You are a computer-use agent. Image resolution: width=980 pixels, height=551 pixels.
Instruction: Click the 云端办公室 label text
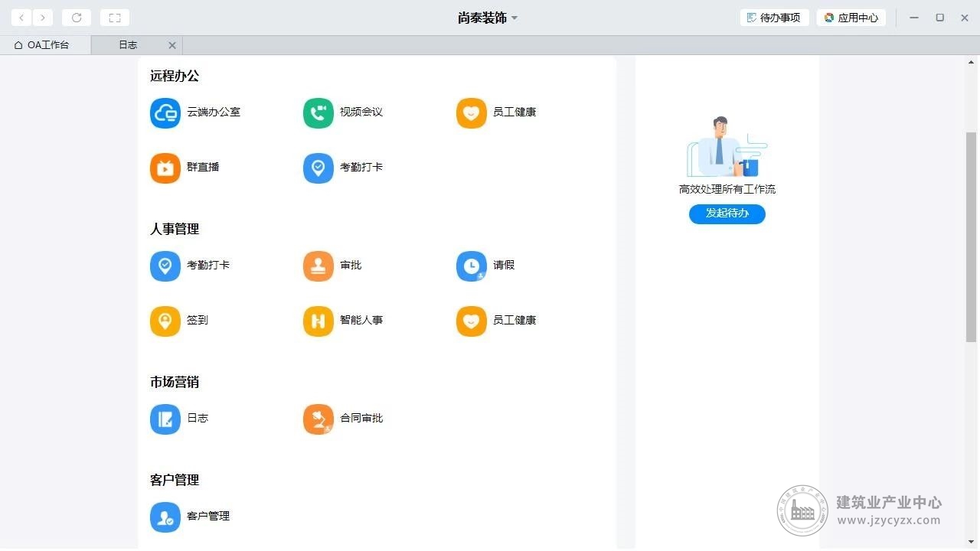click(x=214, y=112)
